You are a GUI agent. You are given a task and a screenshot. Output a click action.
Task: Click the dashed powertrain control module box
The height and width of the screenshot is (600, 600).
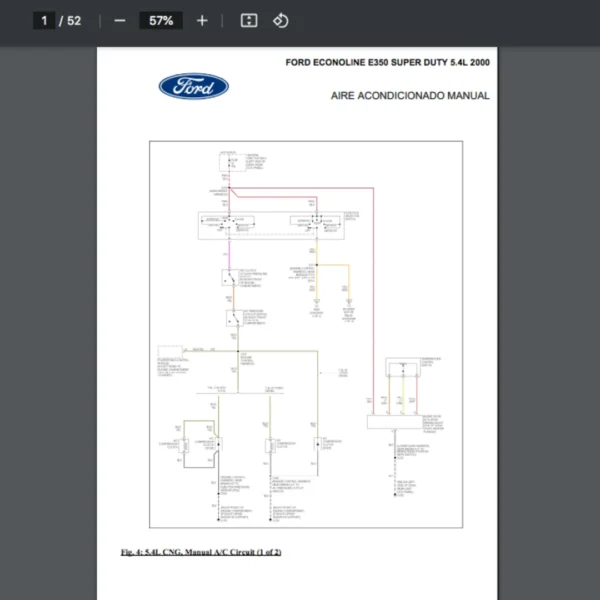[170, 355]
